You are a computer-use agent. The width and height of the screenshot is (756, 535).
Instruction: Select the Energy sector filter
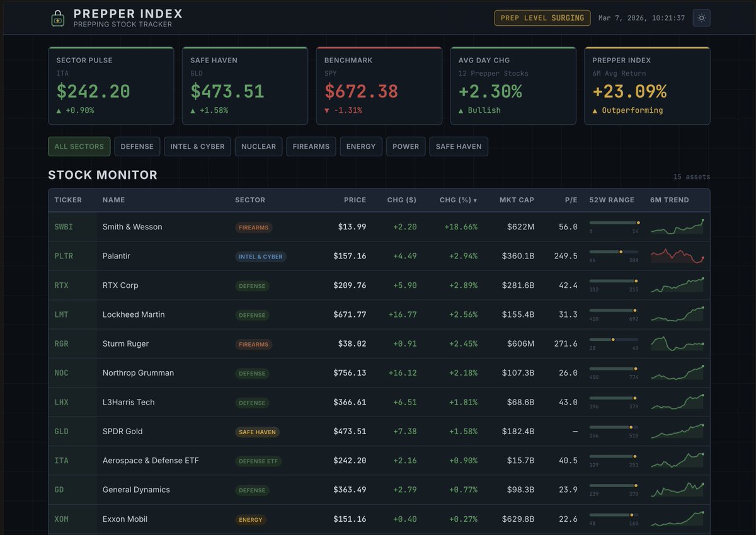[x=360, y=147]
